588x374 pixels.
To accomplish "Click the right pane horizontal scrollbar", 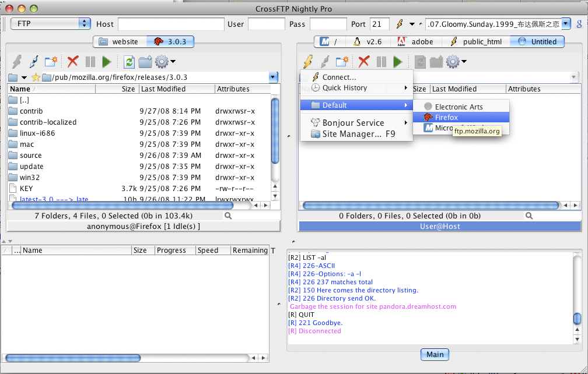I will tap(431, 205).
